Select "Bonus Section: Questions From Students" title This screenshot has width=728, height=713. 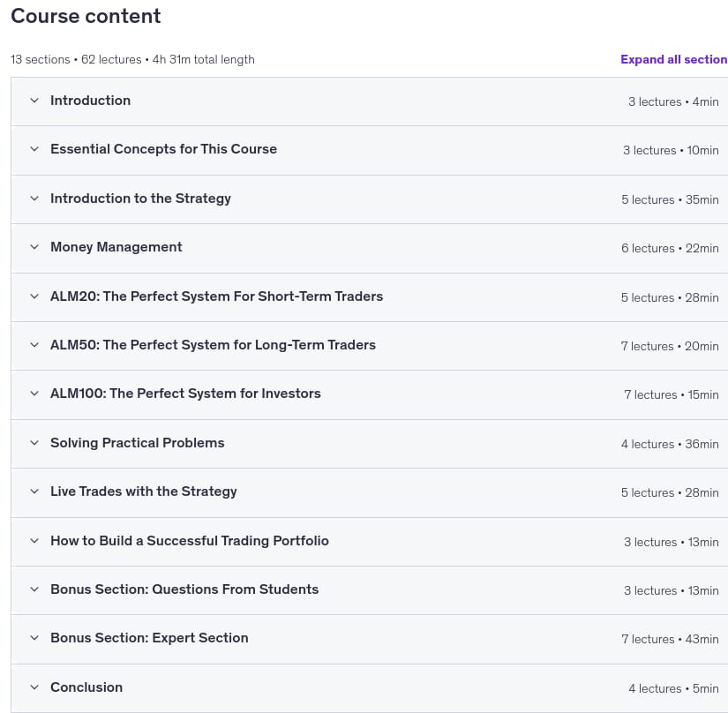[184, 589]
